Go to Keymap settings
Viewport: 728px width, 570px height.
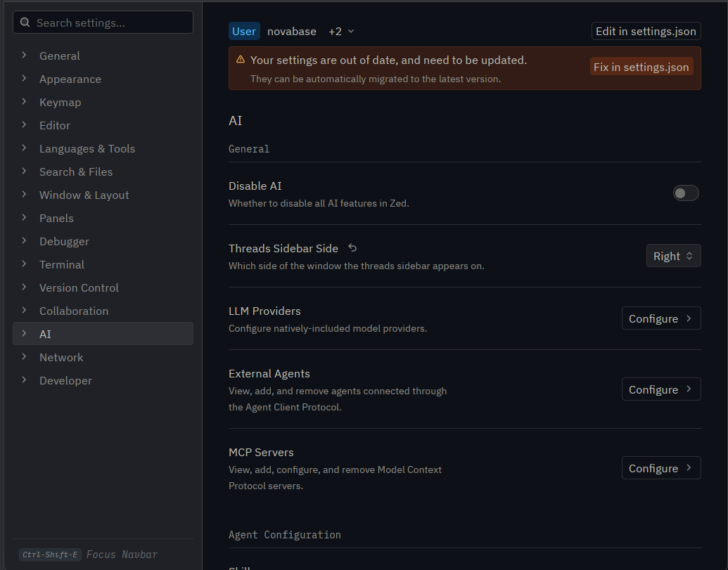(x=103, y=102)
